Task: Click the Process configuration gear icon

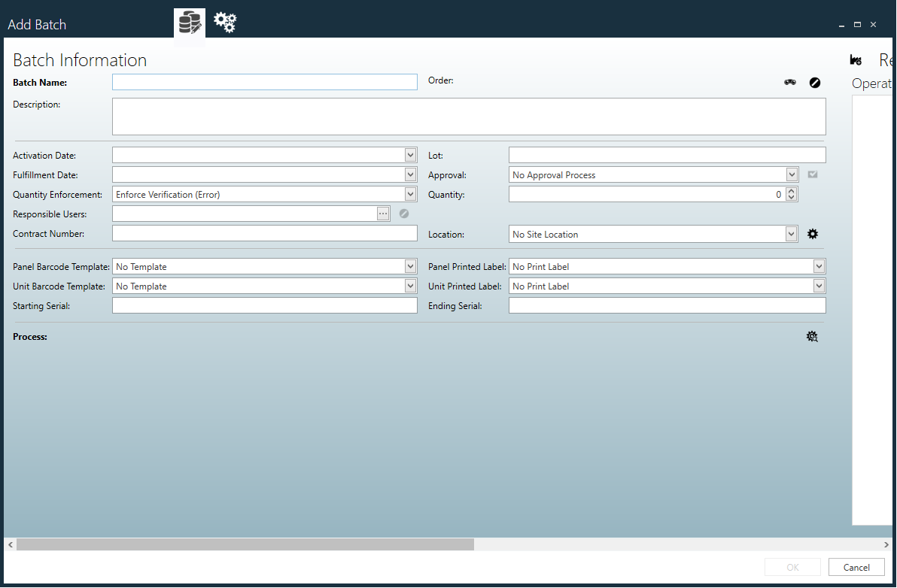Action: coord(812,336)
